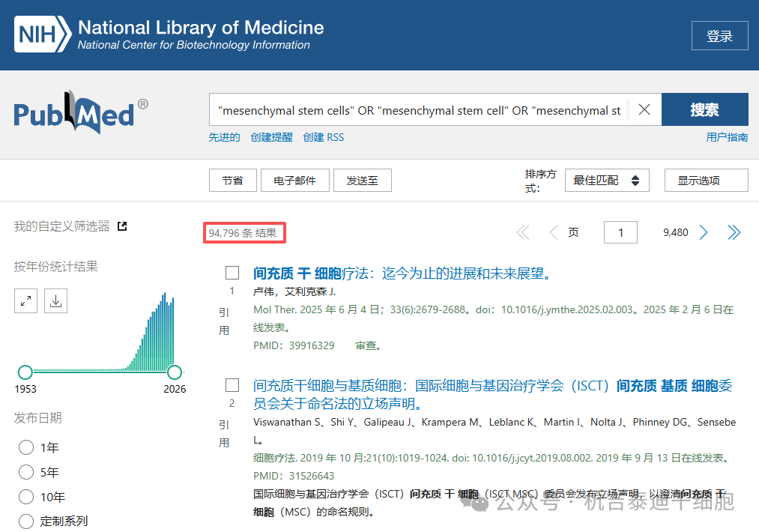Select the 5年 publication date filter
Image resolution: width=759 pixels, height=532 pixels.
26,472
